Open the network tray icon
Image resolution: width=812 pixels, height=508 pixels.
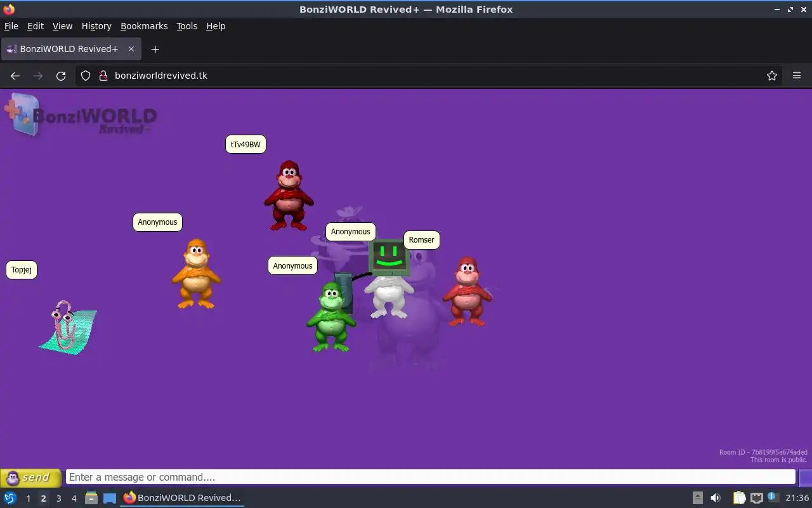tap(756, 498)
